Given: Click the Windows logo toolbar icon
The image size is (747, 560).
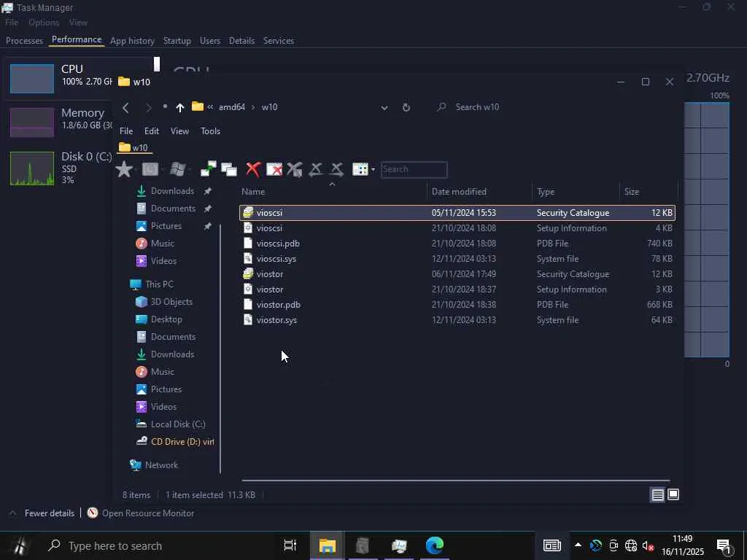Looking at the screenshot, I should coord(178,169).
